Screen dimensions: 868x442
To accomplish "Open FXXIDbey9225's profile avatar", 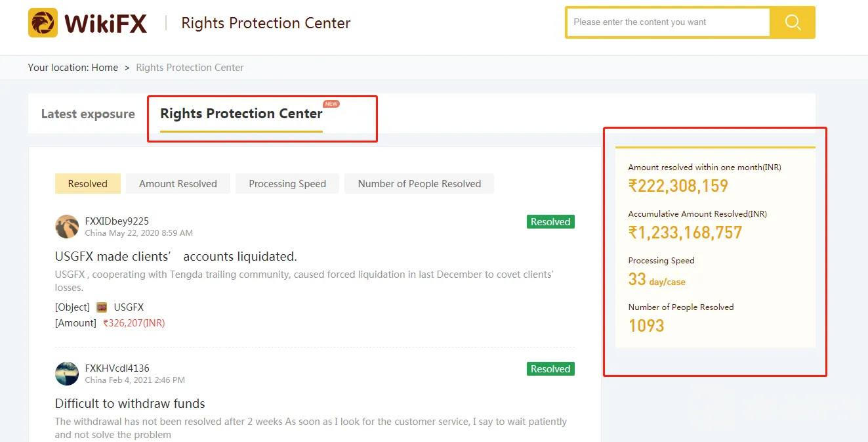I will 67,227.
